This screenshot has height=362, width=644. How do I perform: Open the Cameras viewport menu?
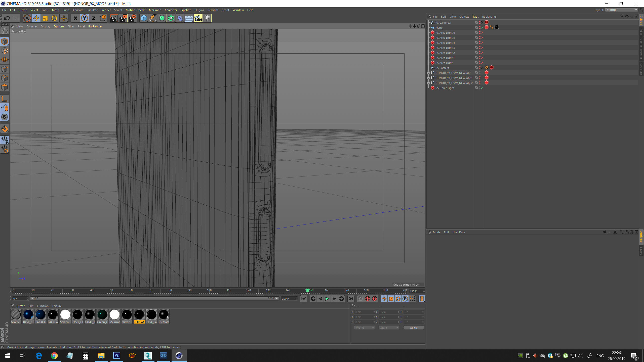click(x=32, y=26)
